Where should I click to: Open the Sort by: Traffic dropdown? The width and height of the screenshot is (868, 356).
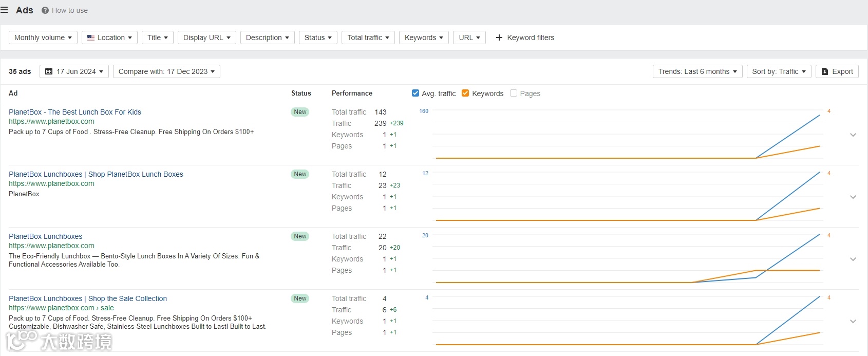pyautogui.click(x=779, y=71)
